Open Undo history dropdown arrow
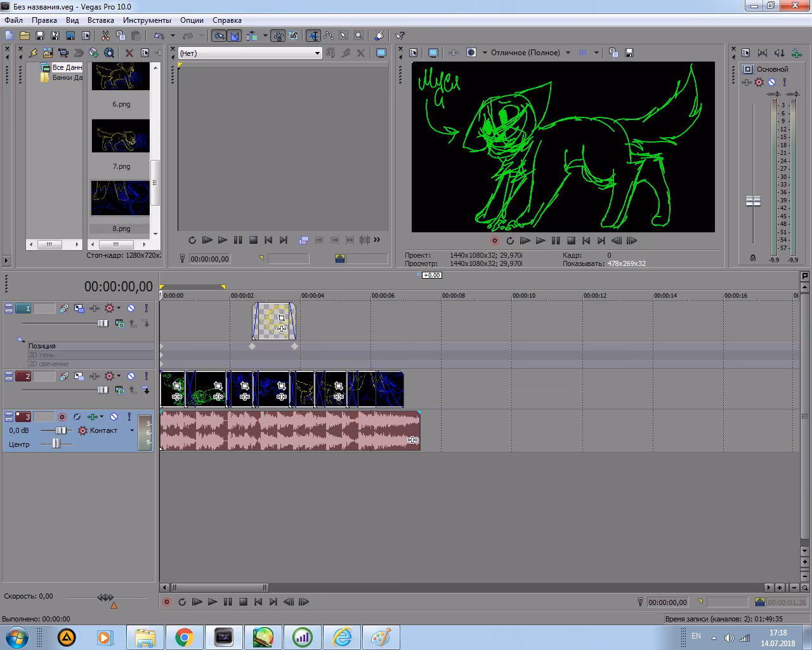 pyautogui.click(x=173, y=36)
